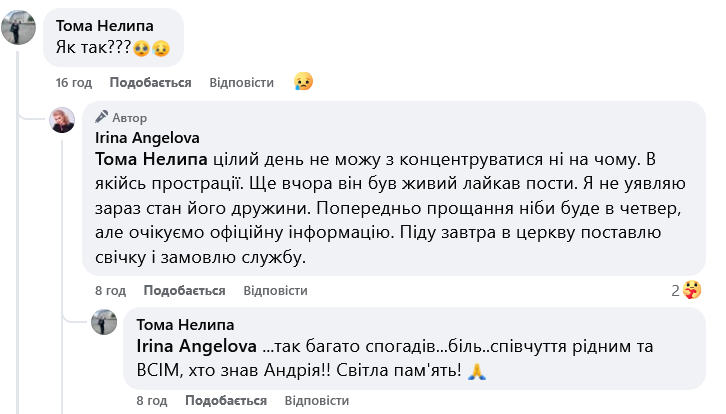726x414 pixels.
Task: Click the timestamp under Irina Angelova's comment
Action: point(110,290)
